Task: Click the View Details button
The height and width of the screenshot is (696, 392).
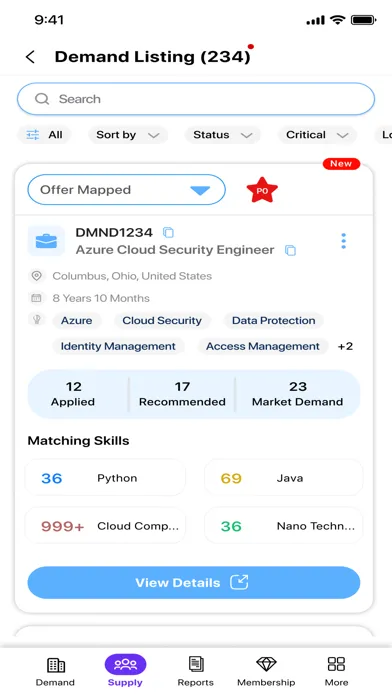Action: point(194,582)
